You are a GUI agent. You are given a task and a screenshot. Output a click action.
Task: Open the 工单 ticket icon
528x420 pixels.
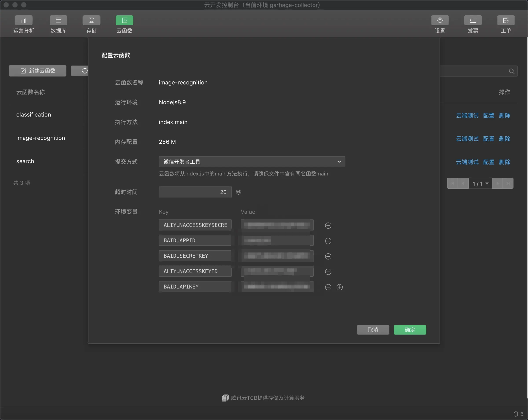pyautogui.click(x=506, y=20)
